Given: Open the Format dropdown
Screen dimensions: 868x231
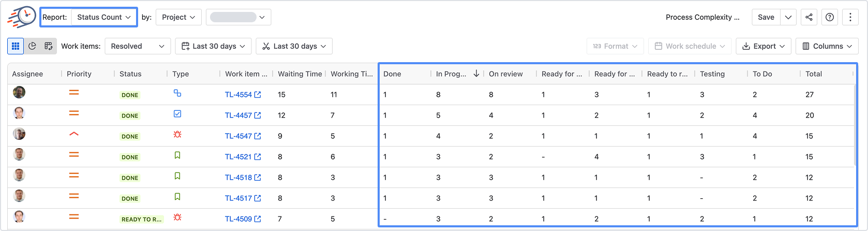Looking at the screenshot, I should tap(616, 46).
